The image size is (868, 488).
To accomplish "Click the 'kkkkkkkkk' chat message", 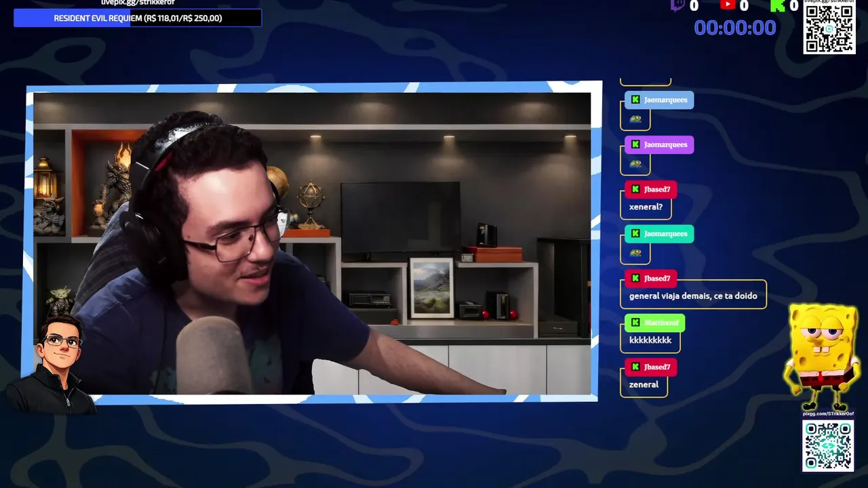I will click(x=650, y=340).
